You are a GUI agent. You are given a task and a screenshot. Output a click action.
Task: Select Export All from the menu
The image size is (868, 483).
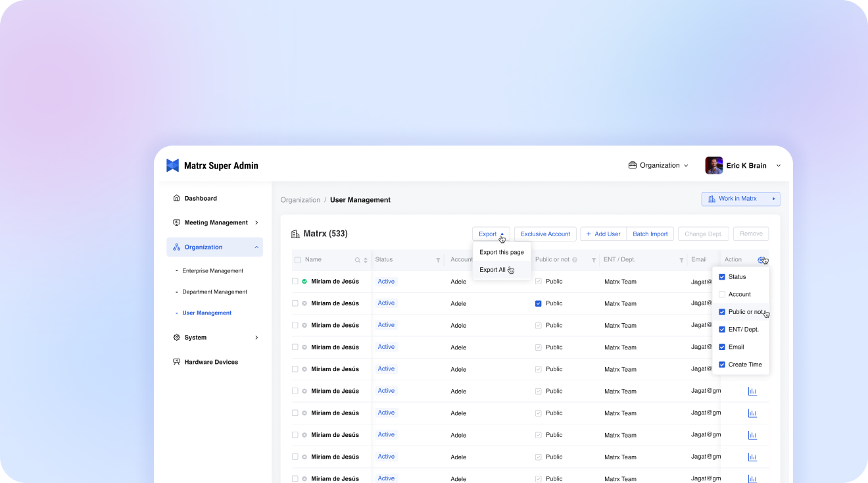pyautogui.click(x=493, y=270)
